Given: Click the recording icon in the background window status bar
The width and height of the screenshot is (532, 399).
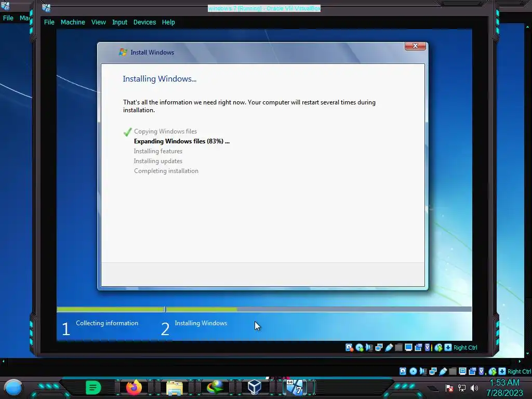Looking at the screenshot, I should (x=472, y=371).
